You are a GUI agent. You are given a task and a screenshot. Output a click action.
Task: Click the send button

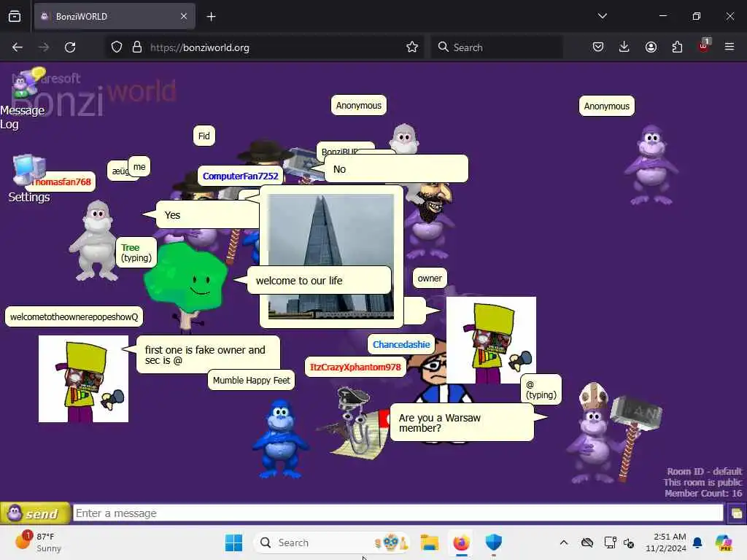click(x=36, y=513)
